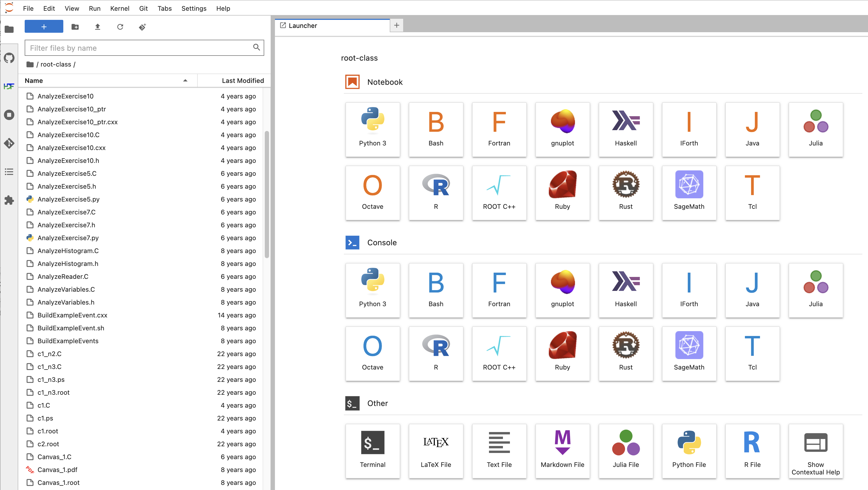The image size is (868, 490).
Task: Click the New Folder toolbar icon
Action: (x=75, y=27)
